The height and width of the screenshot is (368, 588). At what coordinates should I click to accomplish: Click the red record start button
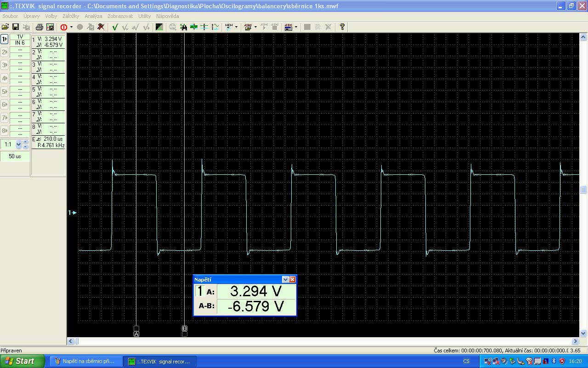(64, 27)
